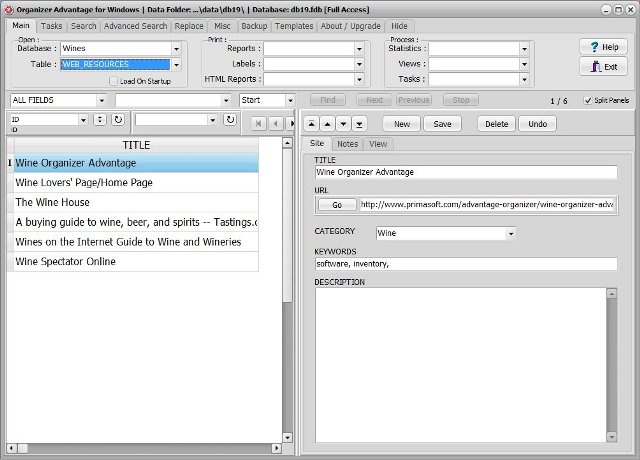Click the list horizontal scrollbar right arrow

point(276,448)
